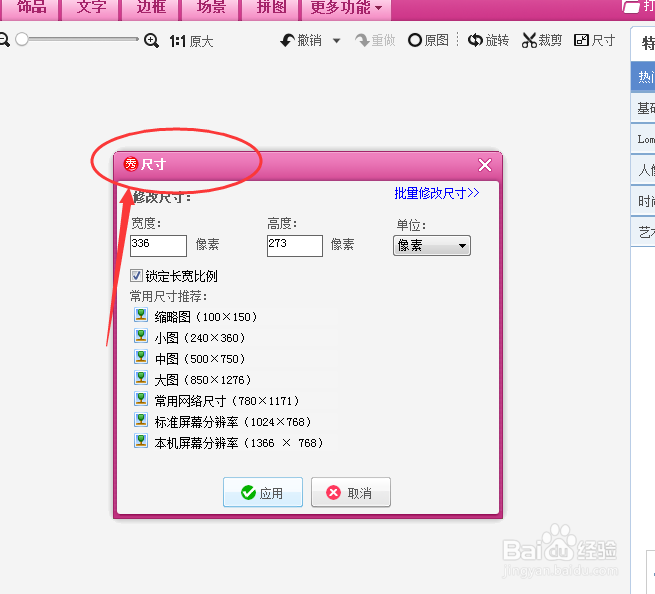Click the zoom in magnifier icon
The image size is (655, 594).
pyautogui.click(x=151, y=41)
